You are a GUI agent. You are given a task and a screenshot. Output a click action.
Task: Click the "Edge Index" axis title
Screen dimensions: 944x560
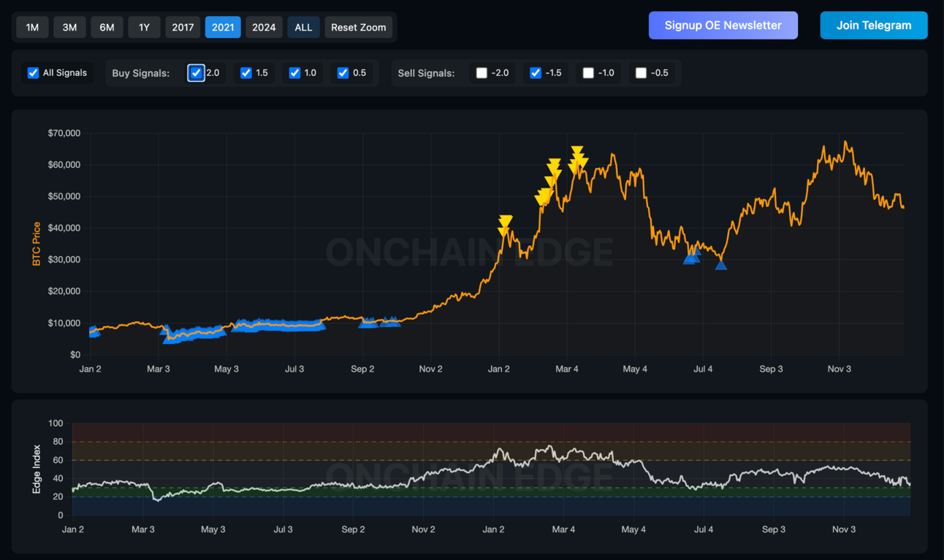[37, 469]
